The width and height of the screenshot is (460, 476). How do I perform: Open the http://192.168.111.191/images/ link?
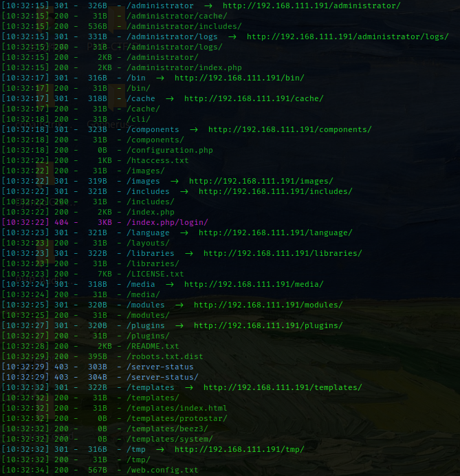[261, 181]
